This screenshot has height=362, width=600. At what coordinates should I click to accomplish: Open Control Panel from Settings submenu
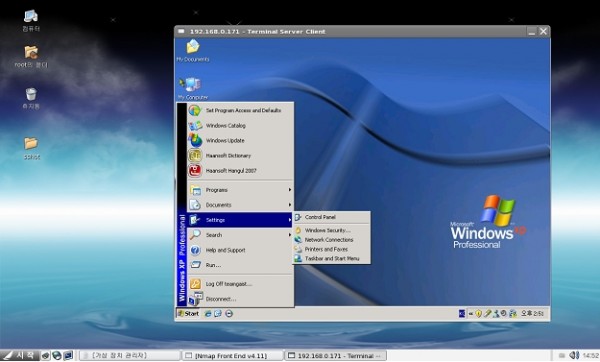pos(331,217)
